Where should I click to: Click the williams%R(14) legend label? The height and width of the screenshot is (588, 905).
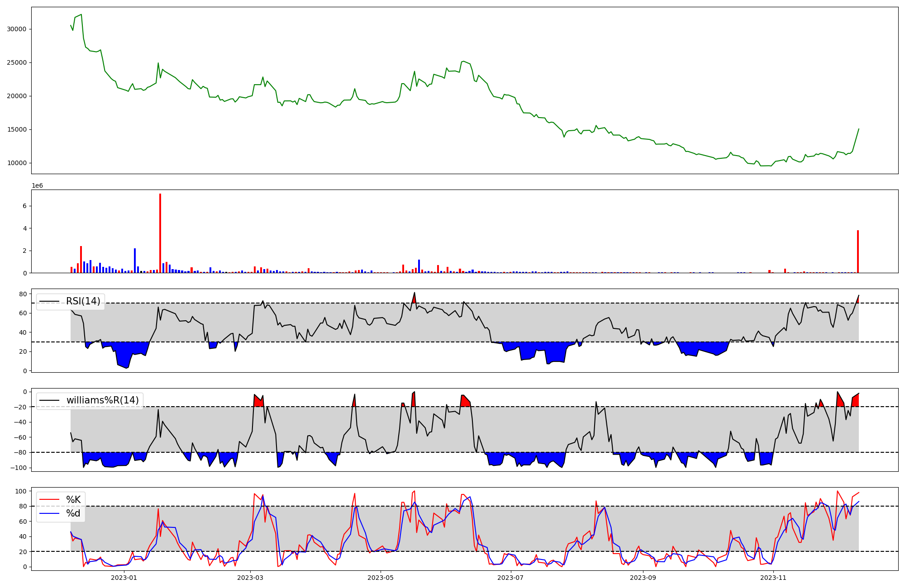[102, 400]
